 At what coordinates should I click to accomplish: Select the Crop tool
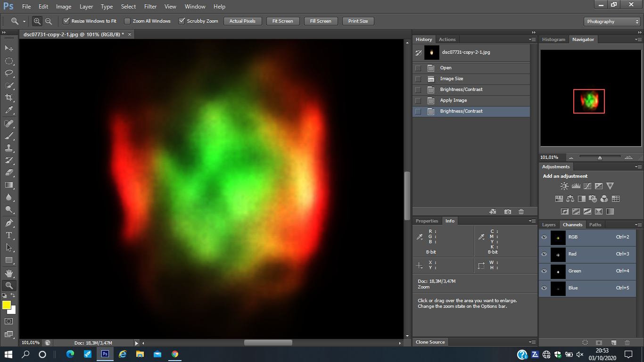8,98
